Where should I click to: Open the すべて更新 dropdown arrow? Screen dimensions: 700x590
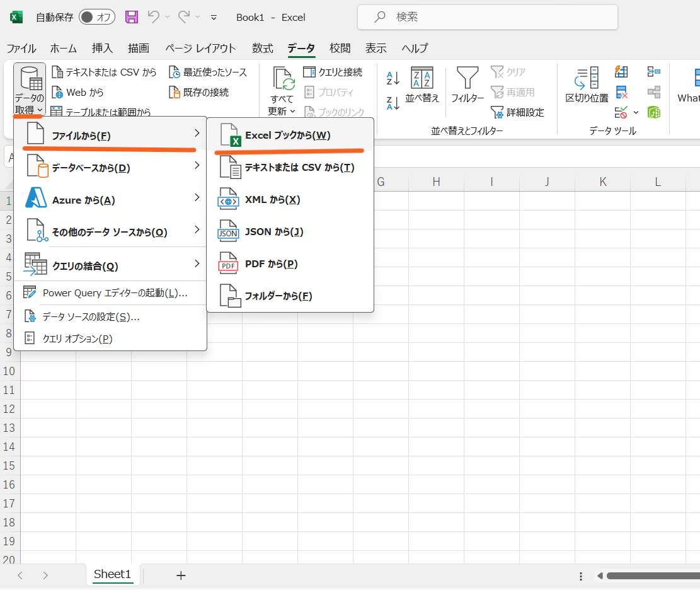(293, 111)
